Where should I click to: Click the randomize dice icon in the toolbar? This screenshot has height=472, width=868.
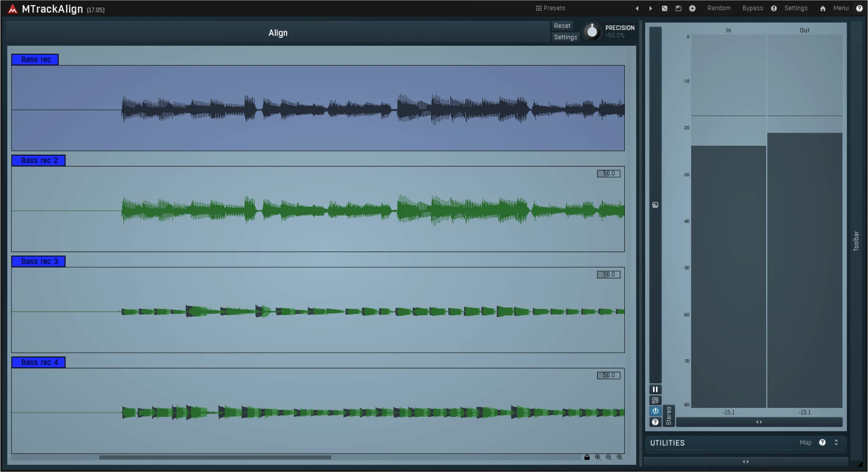(x=664, y=8)
